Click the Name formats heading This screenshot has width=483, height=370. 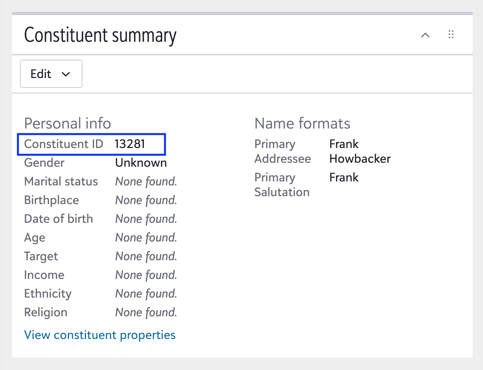tap(302, 123)
